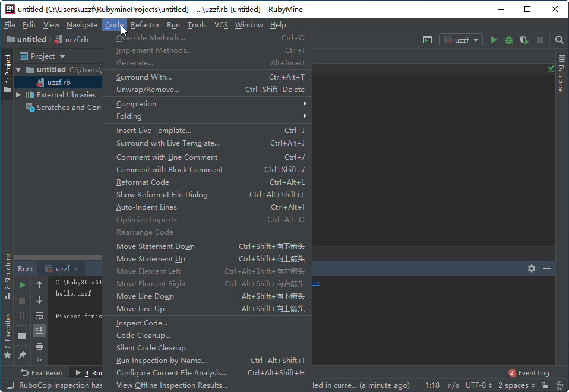The width and height of the screenshot is (569, 392).
Task: Open the Database tool window
Action: tap(561, 74)
